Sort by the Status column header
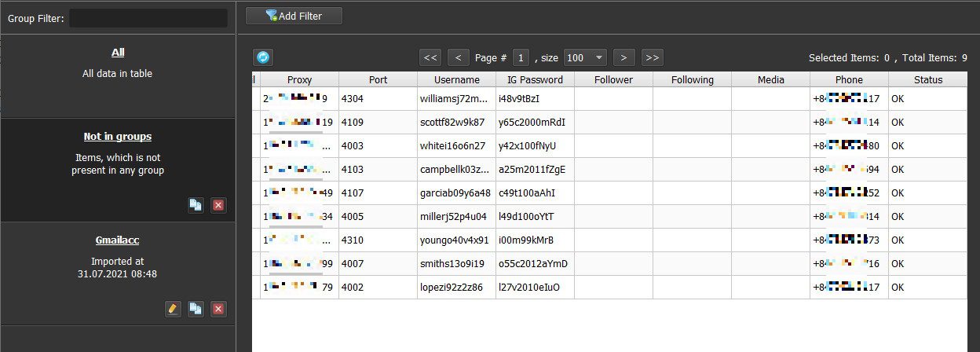The height and width of the screenshot is (352, 980). (927, 79)
